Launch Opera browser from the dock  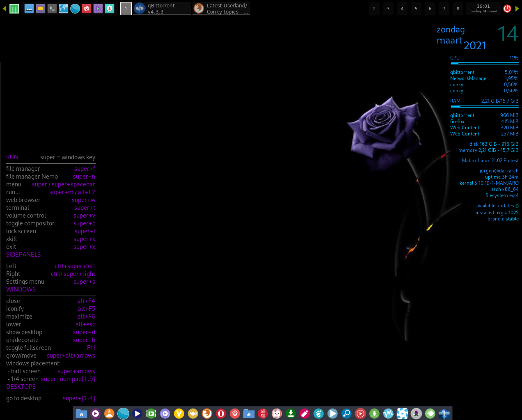(x=221, y=413)
